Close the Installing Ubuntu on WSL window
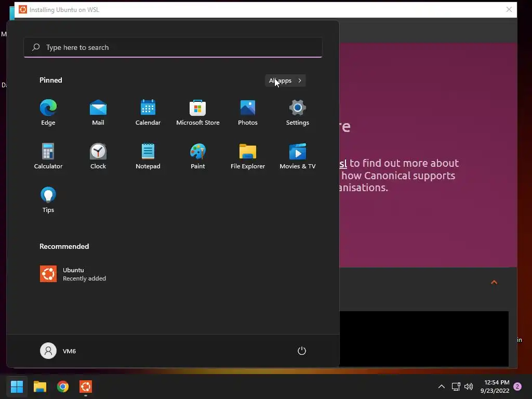The image size is (532, 399). click(x=509, y=9)
